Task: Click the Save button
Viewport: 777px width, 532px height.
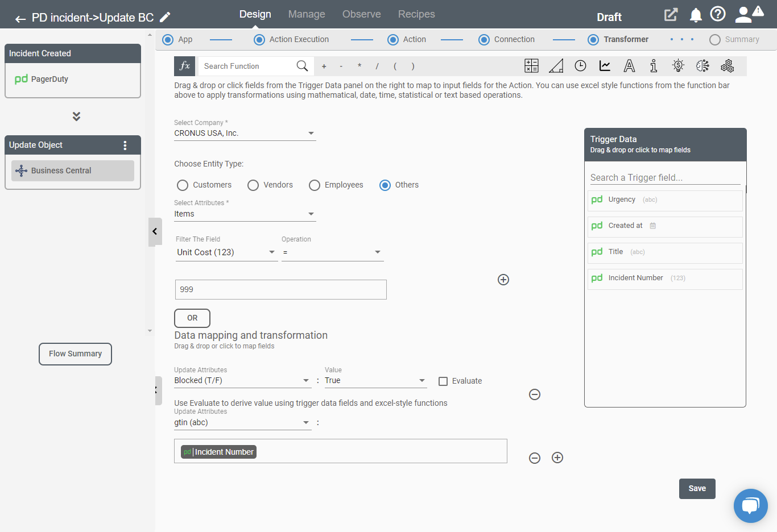Action: click(x=697, y=489)
